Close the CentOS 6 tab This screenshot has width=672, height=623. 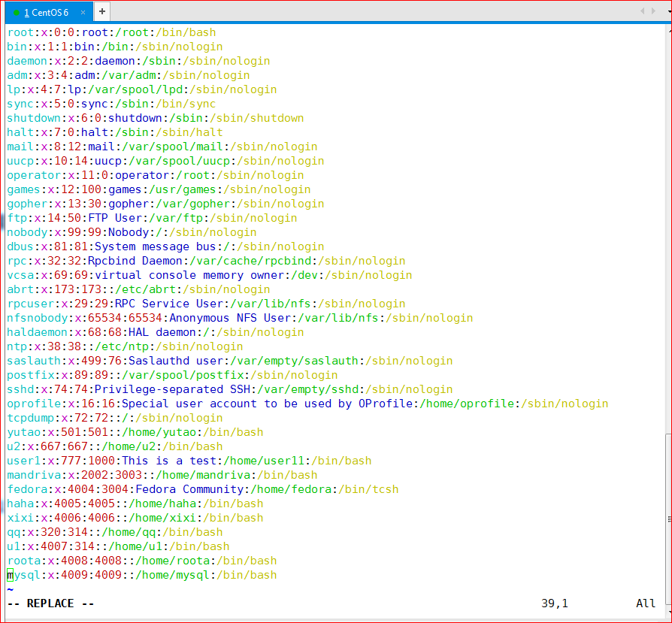click(83, 13)
